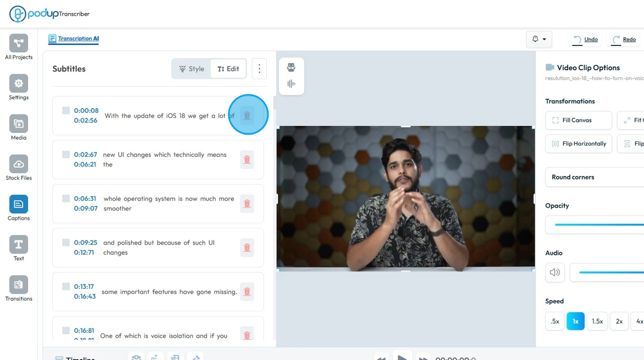Set playback speed to 1x
The image size is (644, 360).
[x=576, y=321]
